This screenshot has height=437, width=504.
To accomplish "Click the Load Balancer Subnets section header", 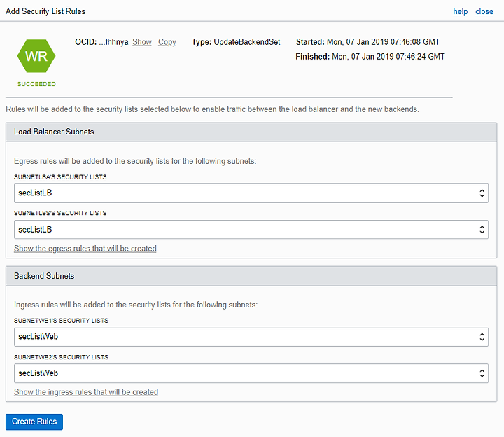I will click(251, 132).
